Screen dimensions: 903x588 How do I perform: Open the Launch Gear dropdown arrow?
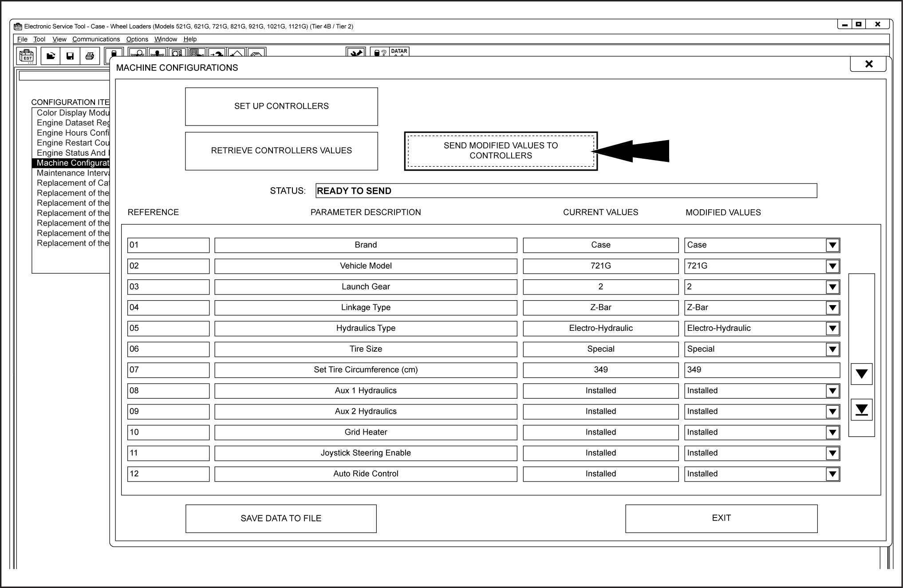pos(832,287)
